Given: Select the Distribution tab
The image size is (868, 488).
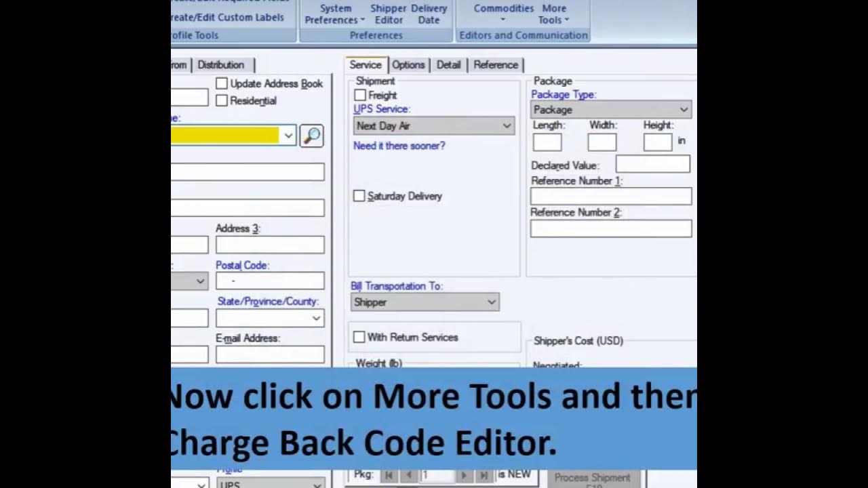Looking at the screenshot, I should pos(221,64).
